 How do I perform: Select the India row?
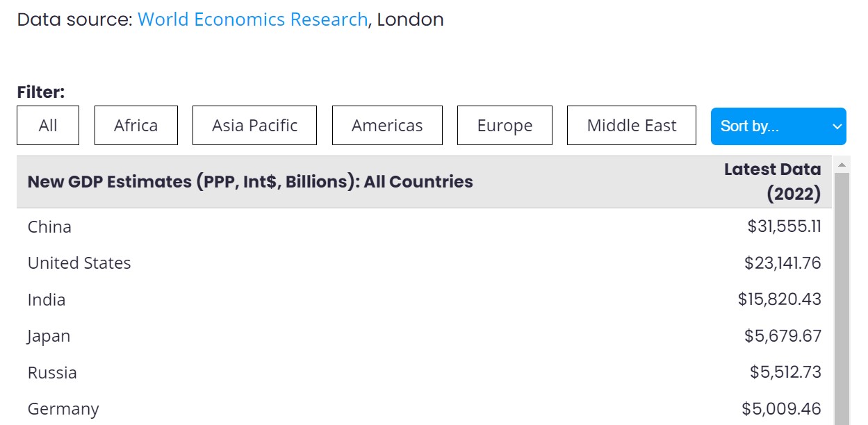pyautogui.click(x=424, y=299)
